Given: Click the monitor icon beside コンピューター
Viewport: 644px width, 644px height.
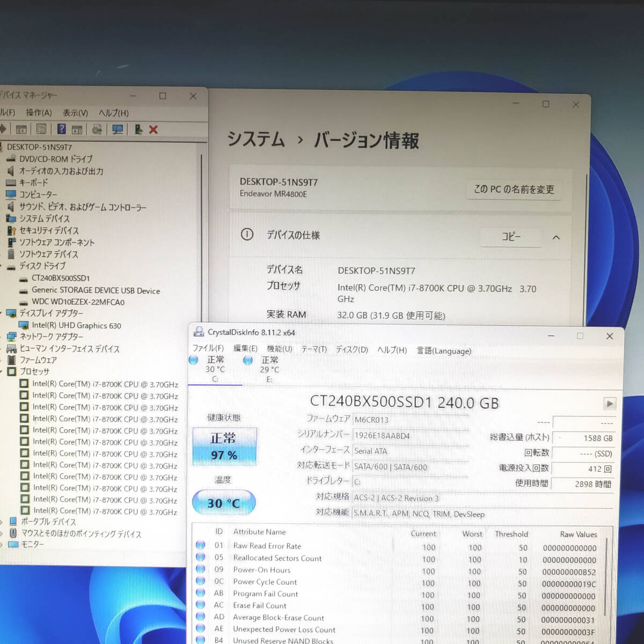Looking at the screenshot, I should [x=11, y=194].
